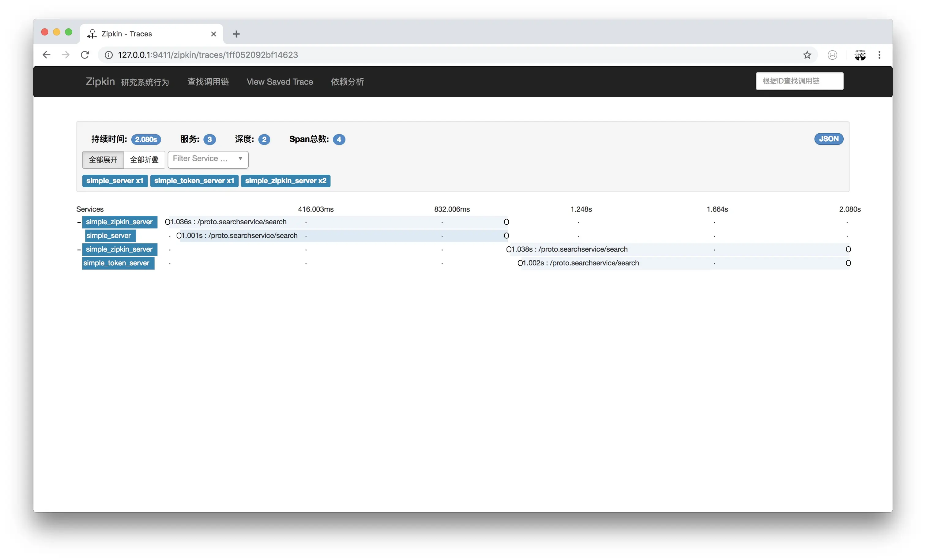
Task: Open the 查找调用链 navigation item
Action: point(208,81)
